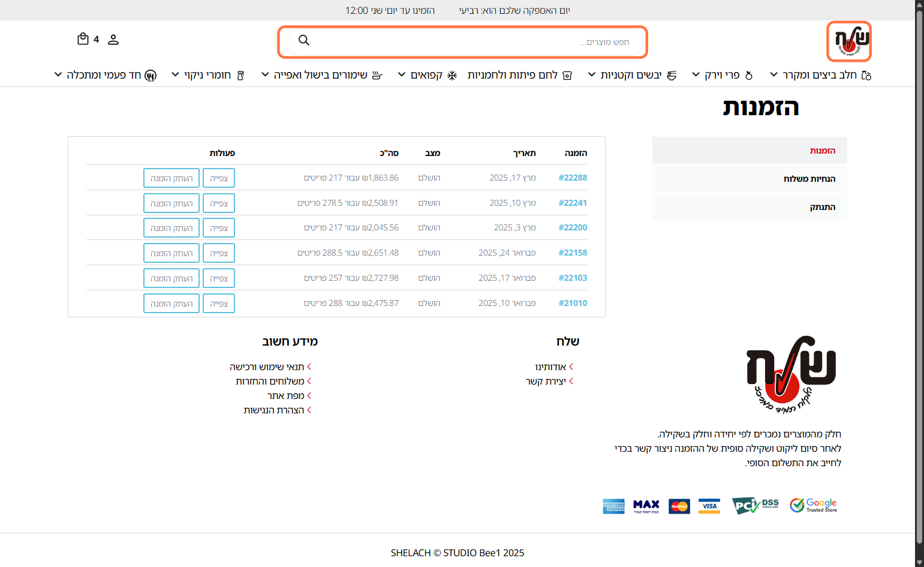Viewport: 924px width, 567px height.
Task: Click the dairy and eggs category icon
Action: tap(866, 75)
